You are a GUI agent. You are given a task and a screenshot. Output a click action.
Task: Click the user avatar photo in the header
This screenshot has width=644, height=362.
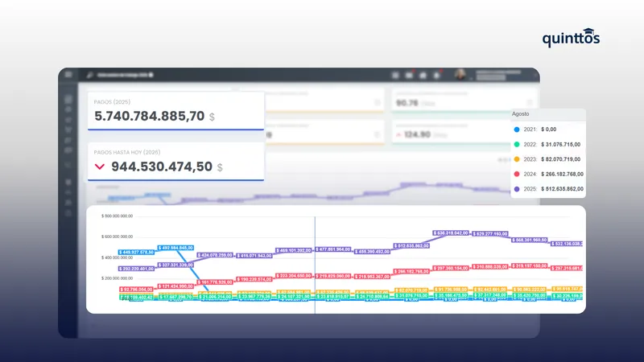coord(460,75)
